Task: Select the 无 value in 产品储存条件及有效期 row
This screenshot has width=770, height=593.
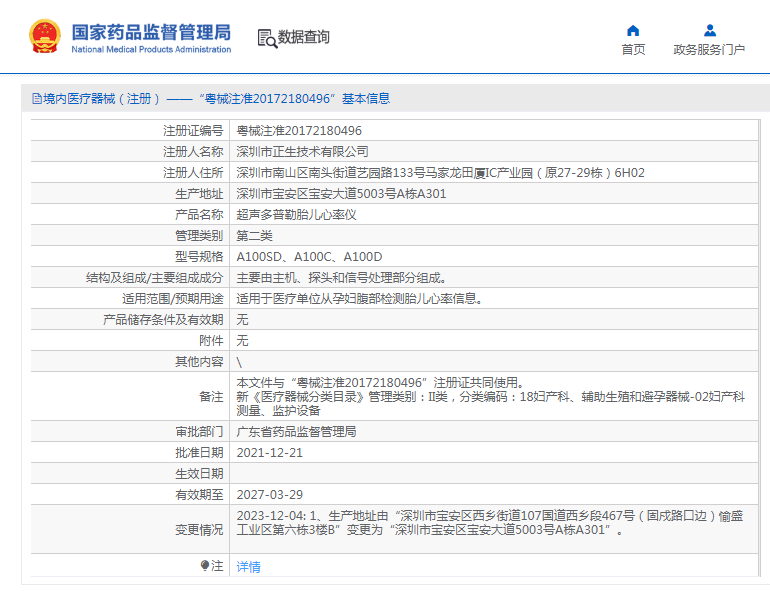Action: (242, 320)
